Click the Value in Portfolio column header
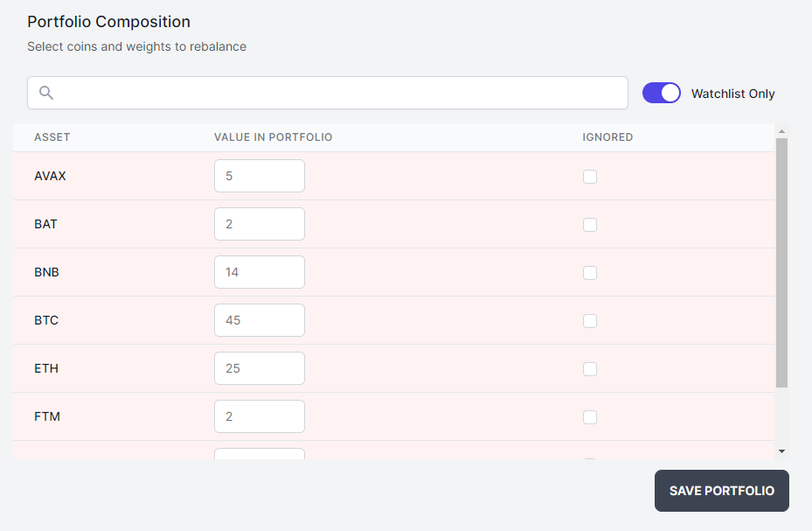 273,137
